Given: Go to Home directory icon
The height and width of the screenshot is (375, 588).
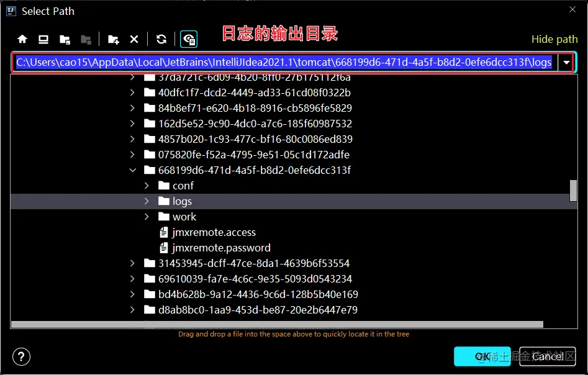Looking at the screenshot, I should [x=22, y=39].
